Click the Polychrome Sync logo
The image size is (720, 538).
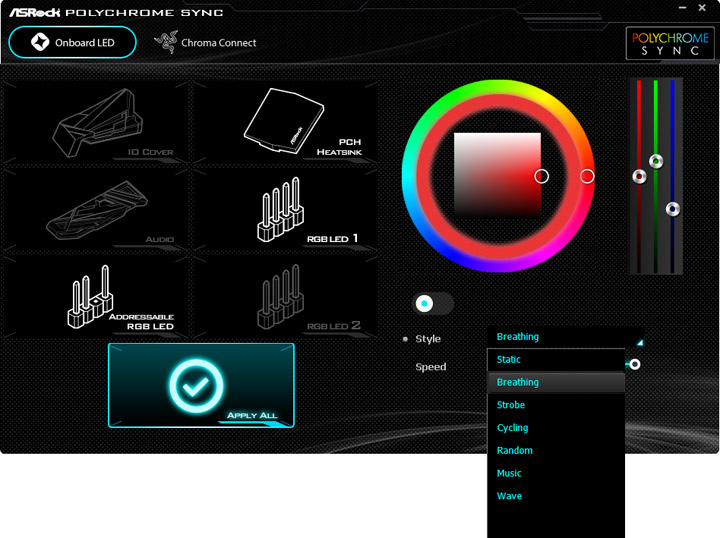[670, 43]
